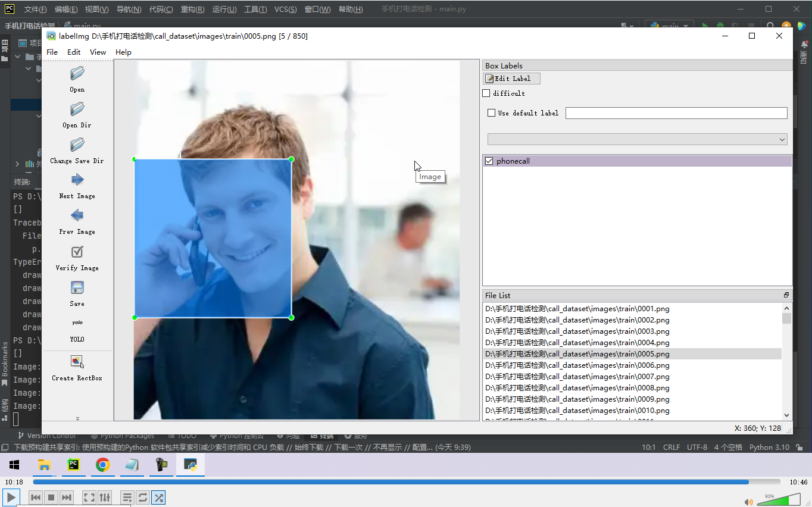Uncheck the phonecall box label checkbox
812x507 pixels.
click(x=489, y=161)
